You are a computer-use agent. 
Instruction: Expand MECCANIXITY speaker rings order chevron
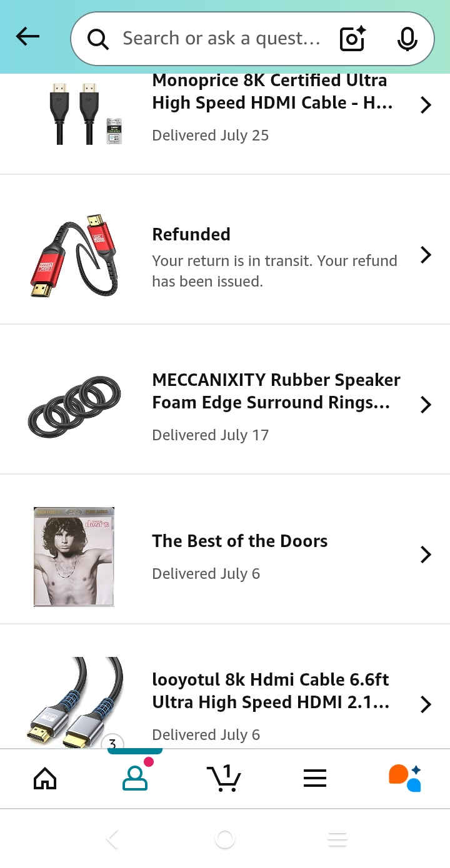[x=426, y=405]
